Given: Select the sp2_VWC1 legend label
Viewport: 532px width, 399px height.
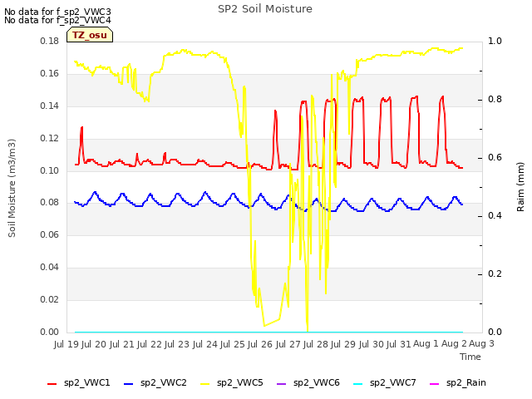Looking at the screenshot, I should coord(86,382).
